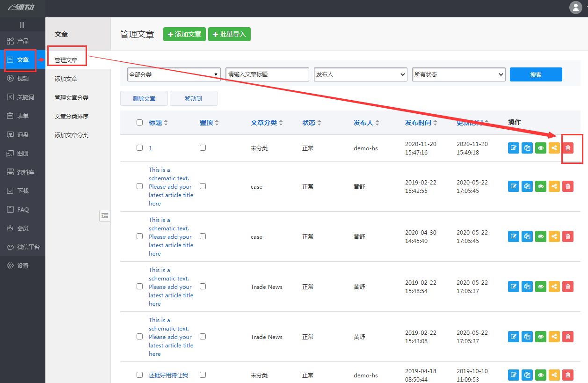Open the 询盘 section from the sidebar
This screenshot has height=383, width=588.
tap(21, 134)
